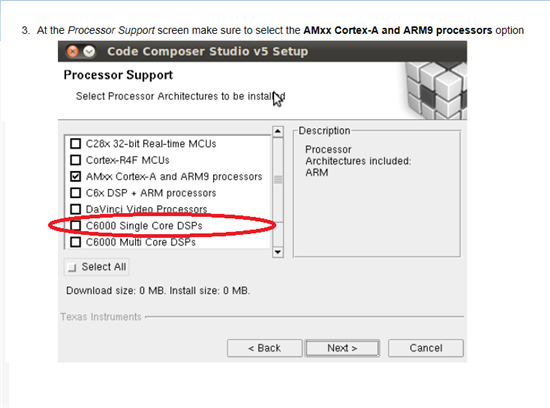Click the Description panel text area
Viewport: 550px width, 408px height.
pos(377,196)
